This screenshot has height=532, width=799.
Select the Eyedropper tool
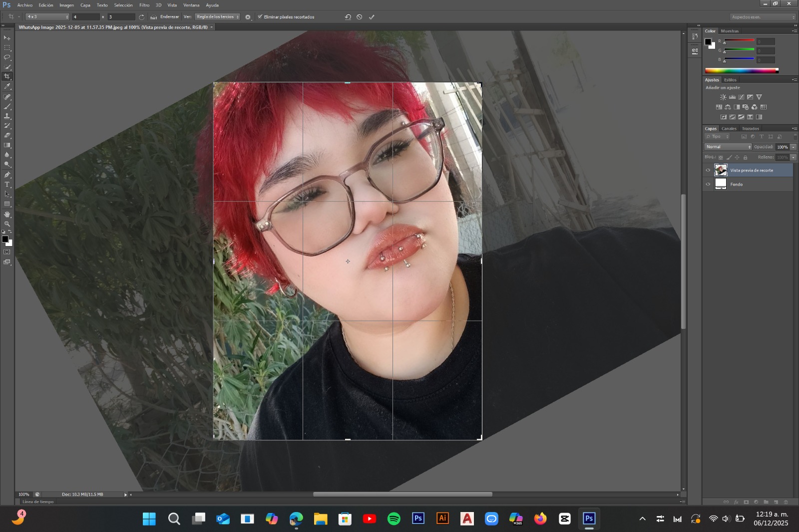(x=7, y=87)
